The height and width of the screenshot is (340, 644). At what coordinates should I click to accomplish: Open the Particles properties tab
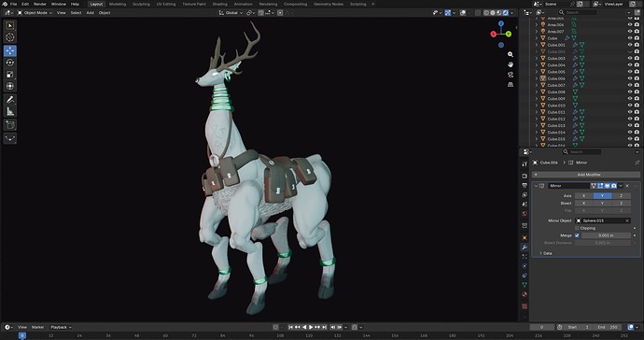[525, 257]
